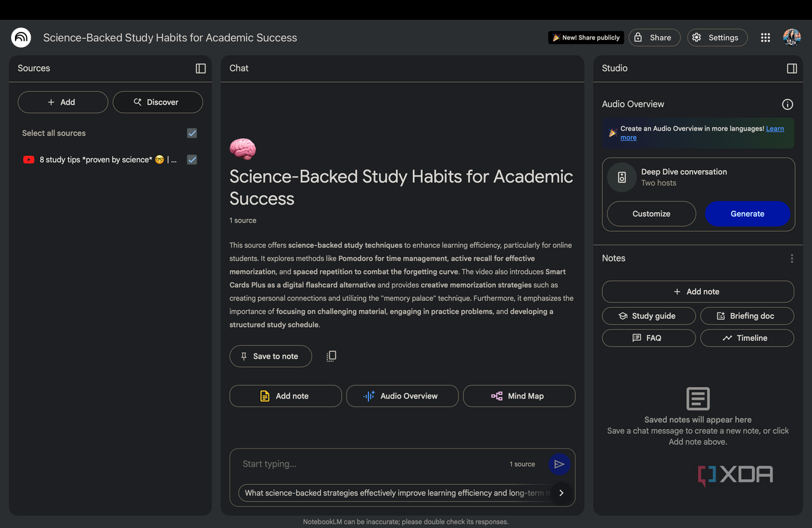Open Notes three-dot menu

(792, 258)
